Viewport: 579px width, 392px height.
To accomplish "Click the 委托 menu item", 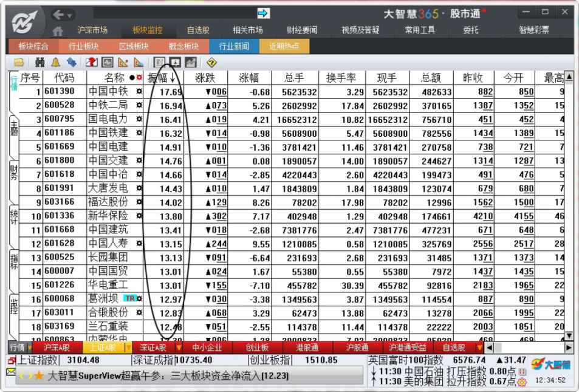I will click(471, 30).
